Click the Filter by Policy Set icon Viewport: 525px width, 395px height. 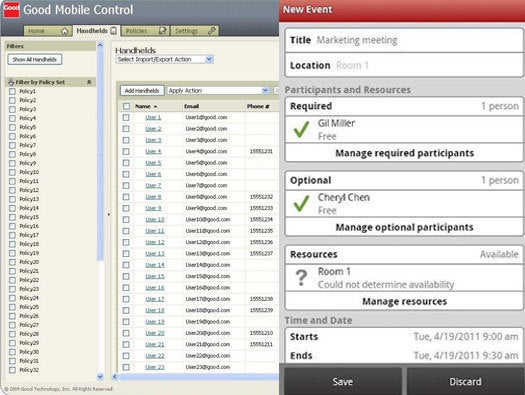(11, 82)
